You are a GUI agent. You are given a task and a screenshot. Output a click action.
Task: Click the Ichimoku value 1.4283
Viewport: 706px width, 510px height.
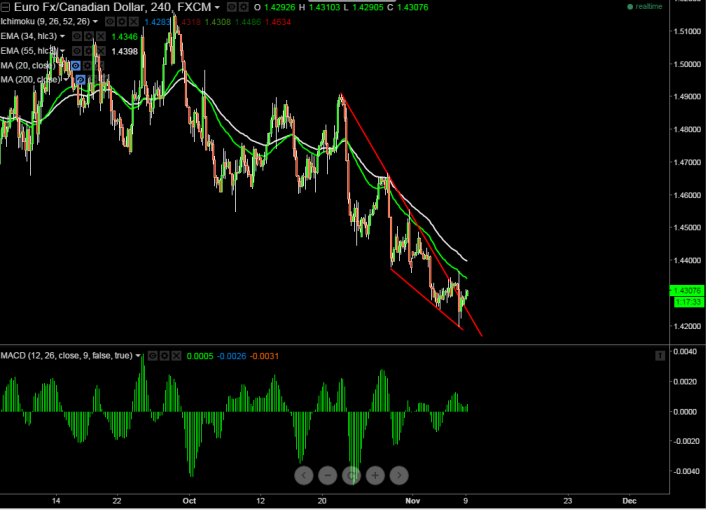158,22
